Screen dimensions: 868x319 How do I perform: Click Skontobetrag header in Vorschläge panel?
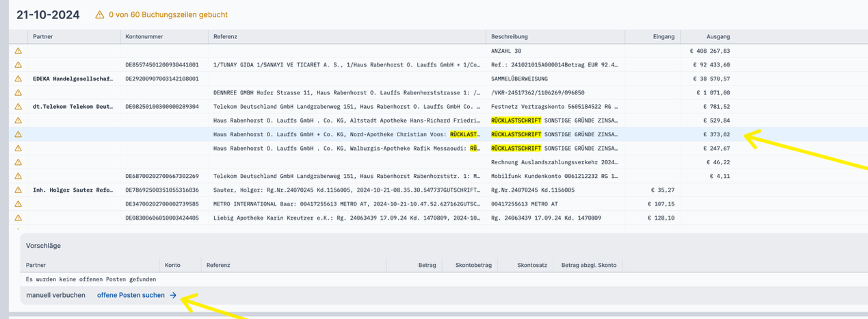(471, 264)
